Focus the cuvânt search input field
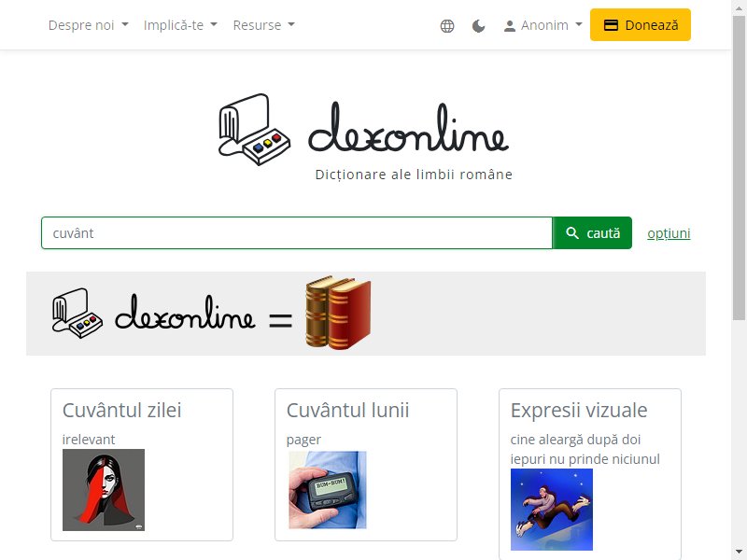 (297, 232)
